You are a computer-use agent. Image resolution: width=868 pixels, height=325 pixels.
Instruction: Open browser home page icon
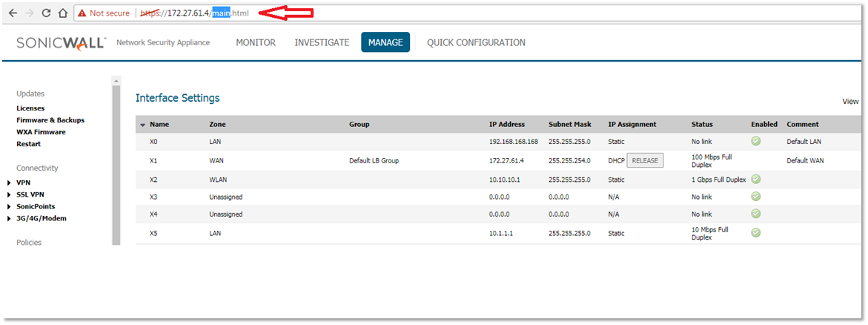(x=62, y=13)
